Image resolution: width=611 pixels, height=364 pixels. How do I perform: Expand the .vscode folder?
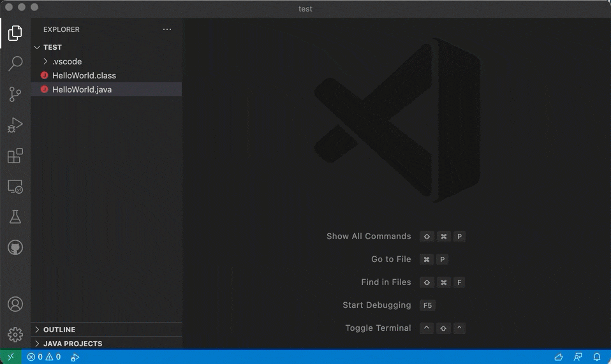(66, 62)
